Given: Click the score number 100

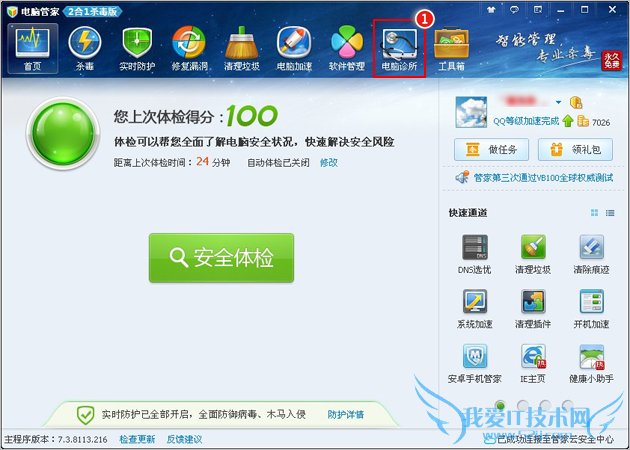Looking at the screenshot, I should (x=252, y=116).
